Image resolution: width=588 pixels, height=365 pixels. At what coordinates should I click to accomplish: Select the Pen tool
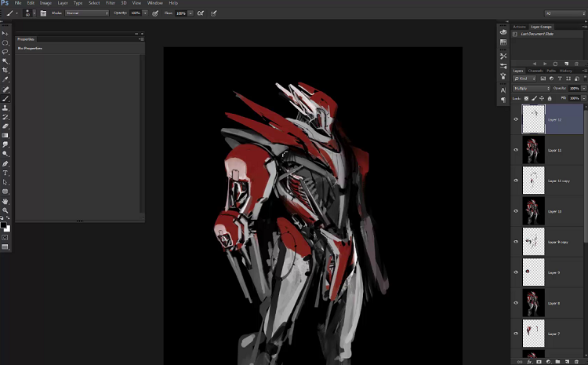[5, 164]
